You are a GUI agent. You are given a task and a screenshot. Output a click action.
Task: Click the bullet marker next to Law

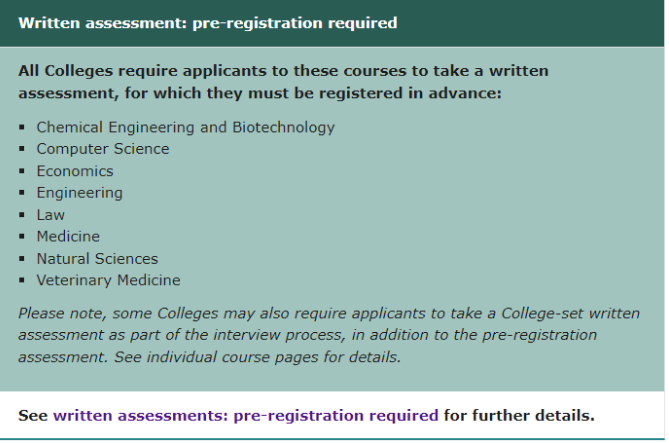point(22,216)
